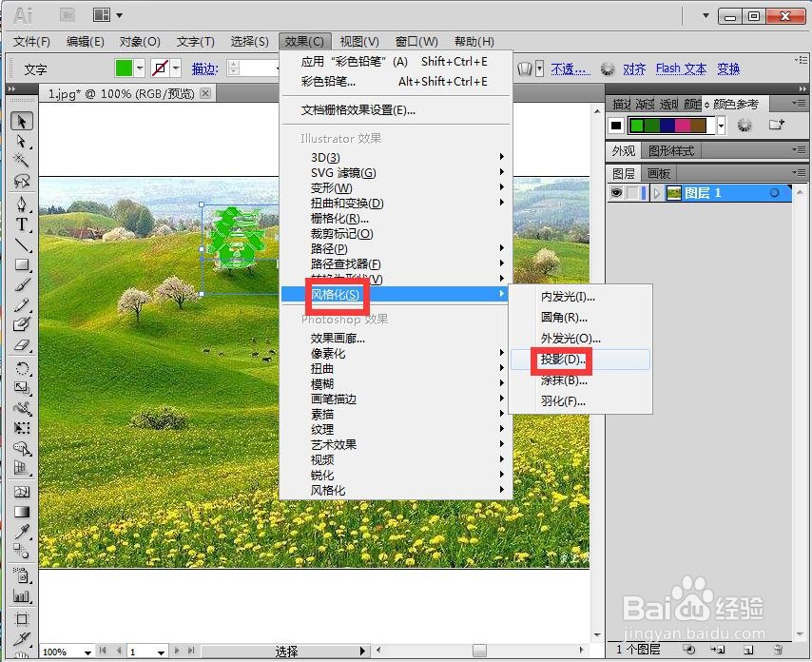Close the 1.jpg document tab

pos(205,93)
